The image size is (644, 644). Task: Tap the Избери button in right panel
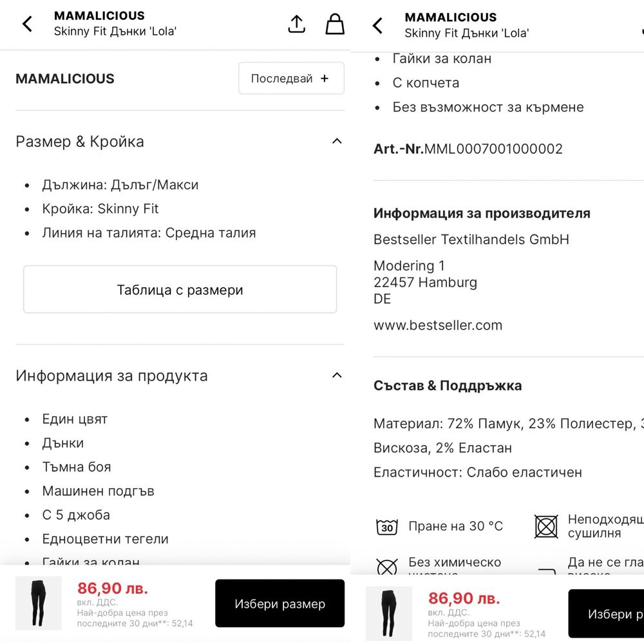606,614
